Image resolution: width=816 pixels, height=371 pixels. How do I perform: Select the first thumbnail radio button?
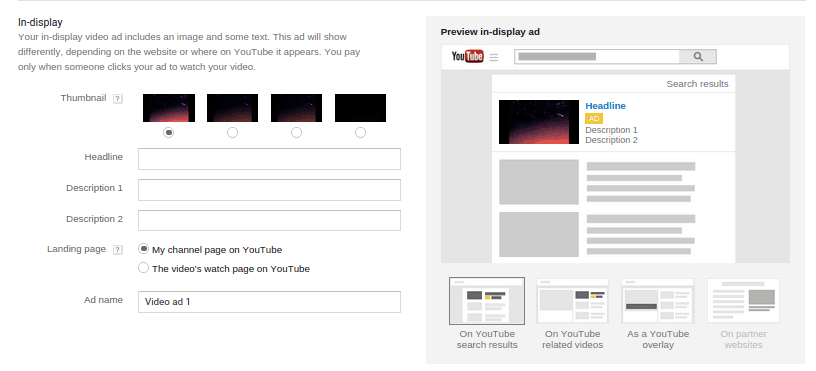pyautogui.click(x=169, y=133)
